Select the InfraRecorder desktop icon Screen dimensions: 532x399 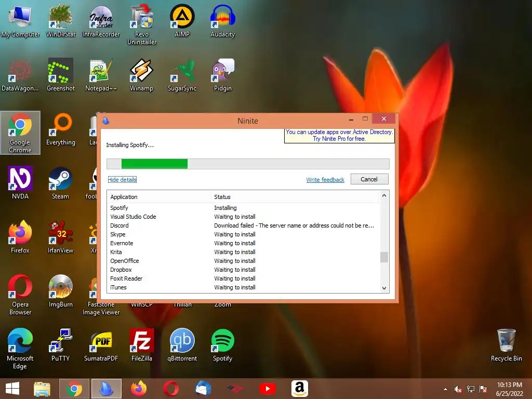[x=101, y=21]
